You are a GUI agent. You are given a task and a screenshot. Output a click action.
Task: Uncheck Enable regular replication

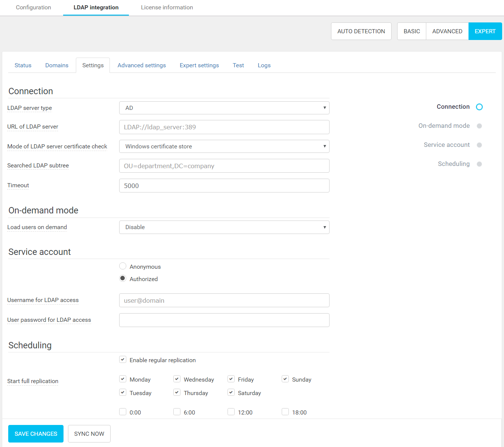[x=123, y=360]
